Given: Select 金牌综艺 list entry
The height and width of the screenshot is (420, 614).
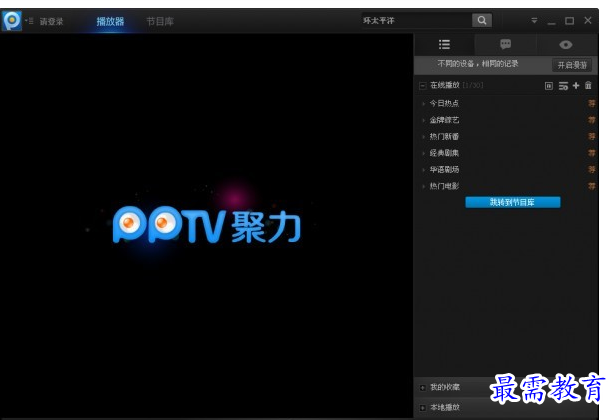Looking at the screenshot, I should 444,120.
